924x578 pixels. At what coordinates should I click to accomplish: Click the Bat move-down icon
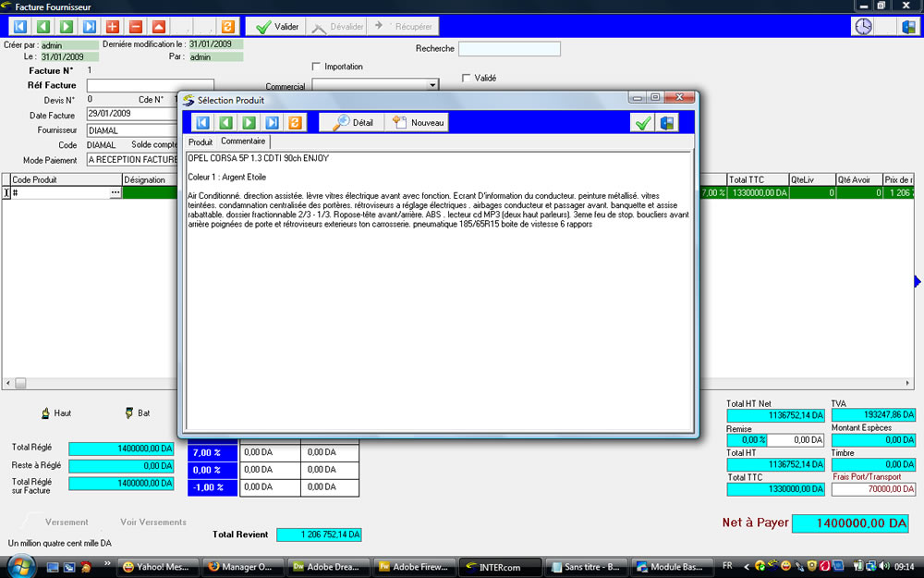[x=129, y=412]
